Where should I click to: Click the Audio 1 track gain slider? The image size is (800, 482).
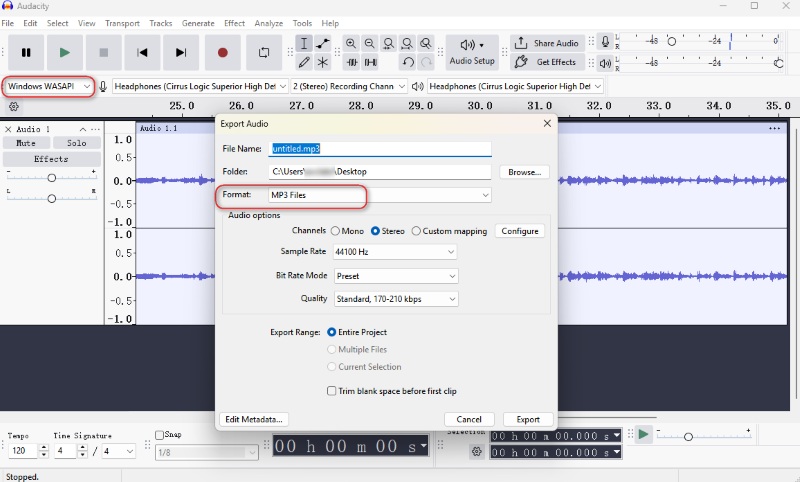coord(52,177)
